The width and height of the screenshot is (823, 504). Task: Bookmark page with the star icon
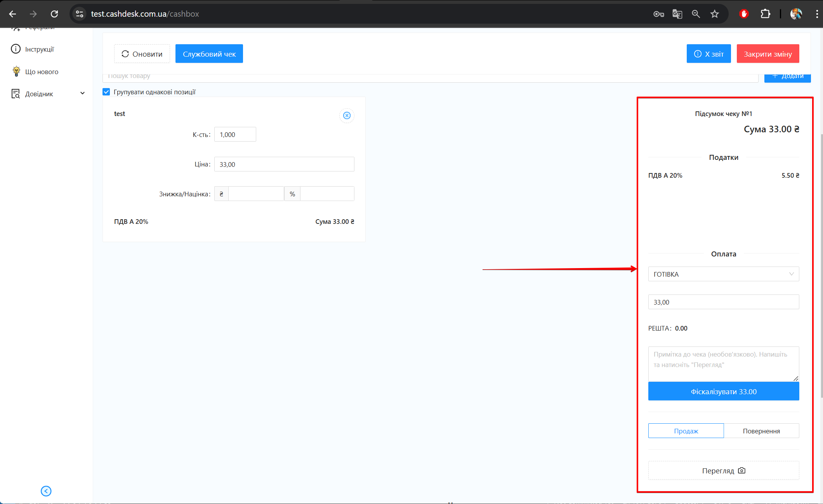(x=715, y=14)
